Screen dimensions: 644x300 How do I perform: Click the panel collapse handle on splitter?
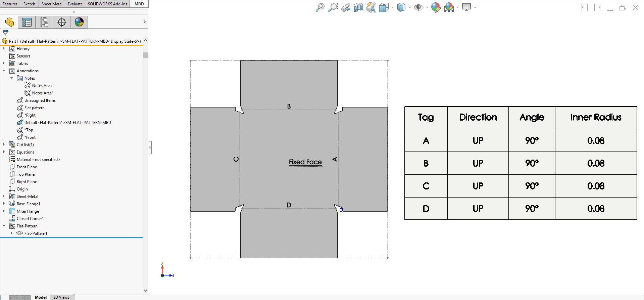150,147
